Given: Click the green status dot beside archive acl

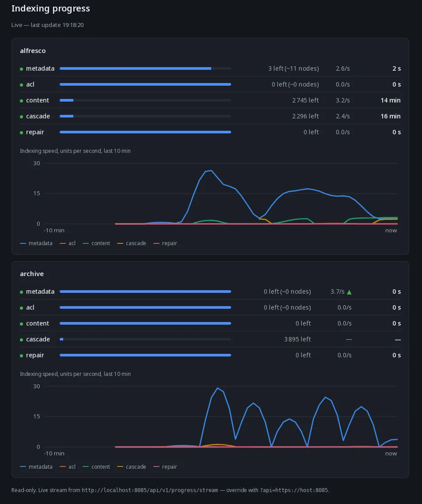Looking at the screenshot, I should [22, 308].
